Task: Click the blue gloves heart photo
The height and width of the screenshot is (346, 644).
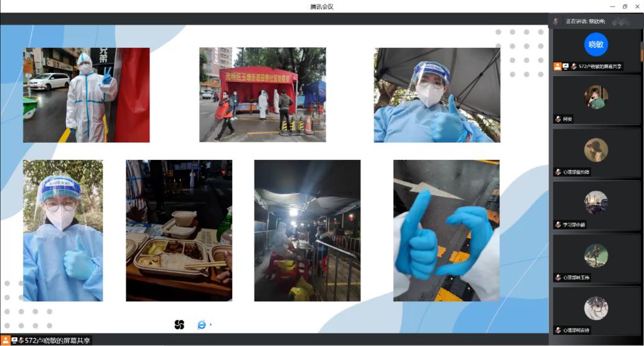Action: pos(446,230)
